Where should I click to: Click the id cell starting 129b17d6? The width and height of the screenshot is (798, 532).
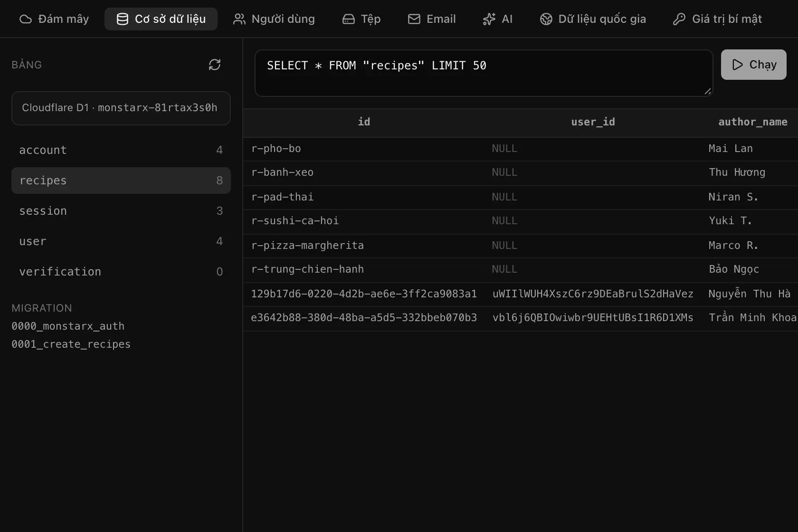point(364,294)
